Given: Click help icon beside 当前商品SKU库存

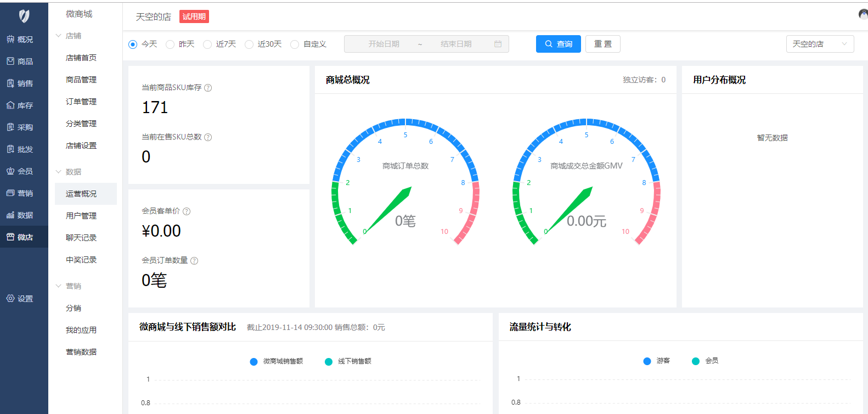Looking at the screenshot, I should point(208,88).
